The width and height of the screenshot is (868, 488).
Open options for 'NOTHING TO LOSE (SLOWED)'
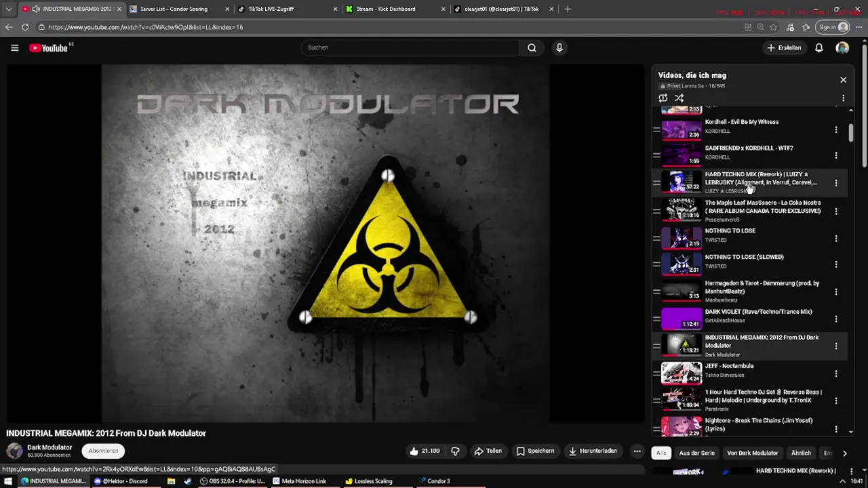[835, 264]
